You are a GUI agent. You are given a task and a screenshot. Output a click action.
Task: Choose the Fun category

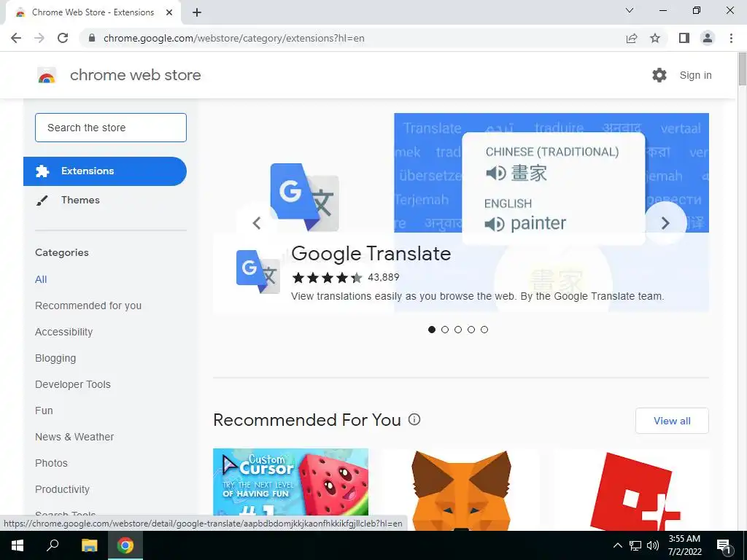pyautogui.click(x=44, y=411)
